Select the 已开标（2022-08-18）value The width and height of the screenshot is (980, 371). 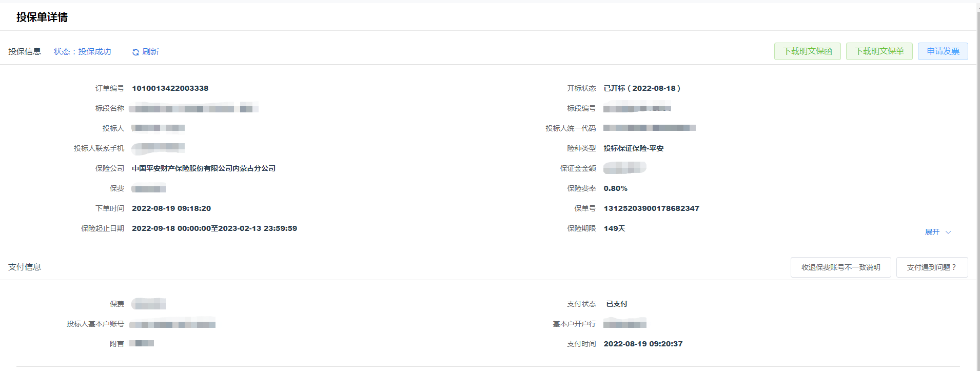642,88
